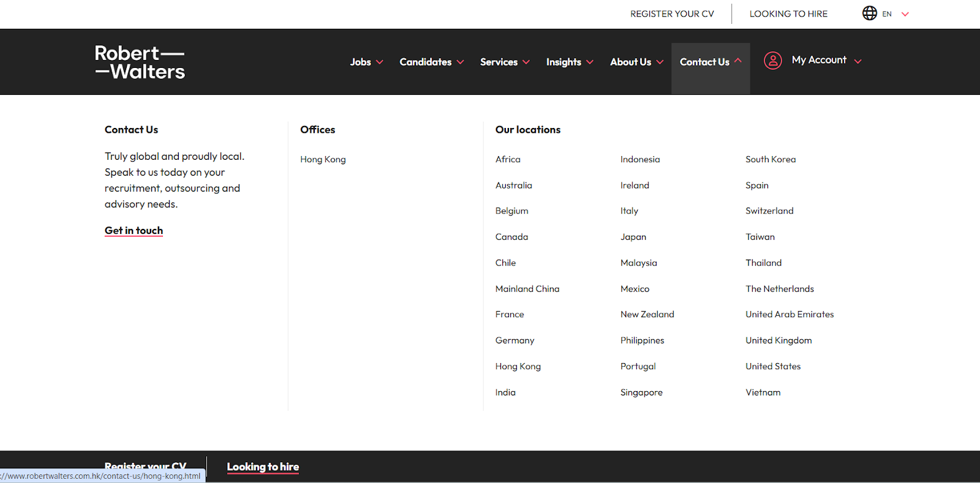
Task: Expand the Insights menu chevron
Action: pyautogui.click(x=590, y=62)
